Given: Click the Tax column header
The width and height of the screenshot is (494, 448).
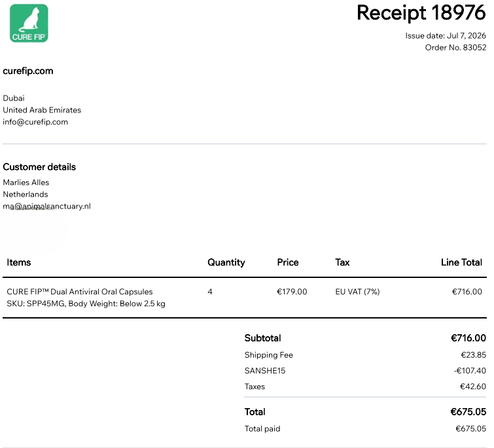Looking at the screenshot, I should click(x=342, y=262).
